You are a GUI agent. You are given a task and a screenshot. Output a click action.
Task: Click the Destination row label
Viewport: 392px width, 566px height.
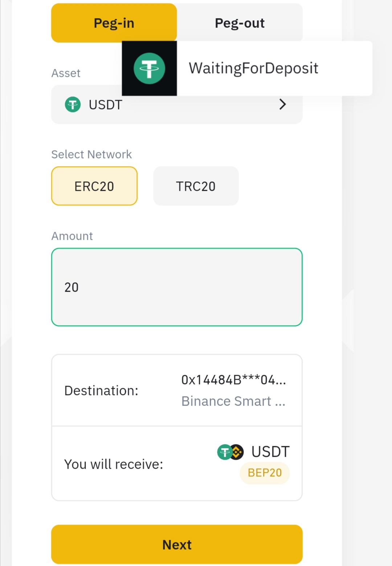(x=101, y=391)
